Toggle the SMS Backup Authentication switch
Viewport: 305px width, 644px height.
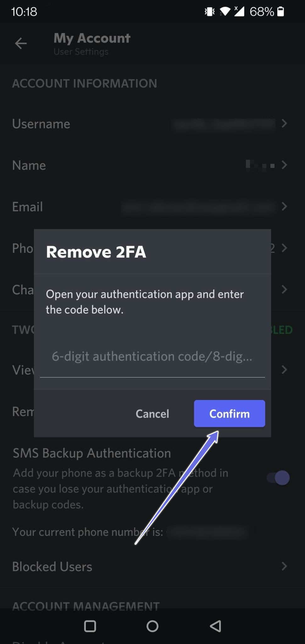coord(278,478)
